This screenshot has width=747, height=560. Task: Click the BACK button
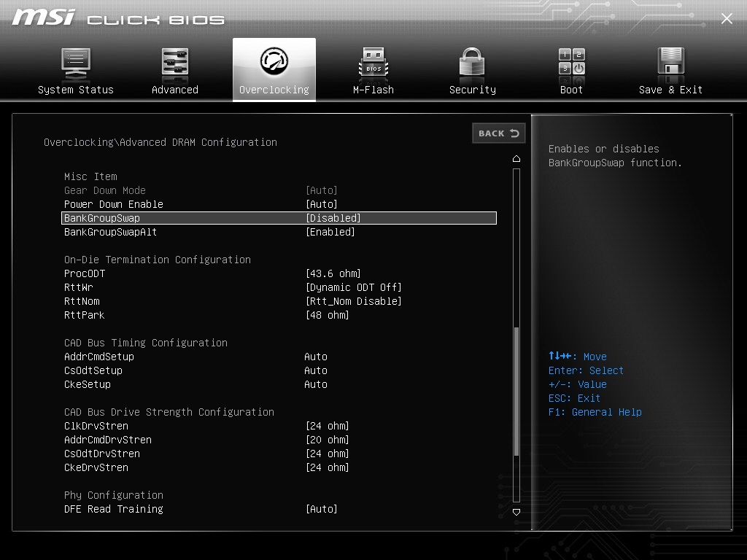(x=499, y=133)
